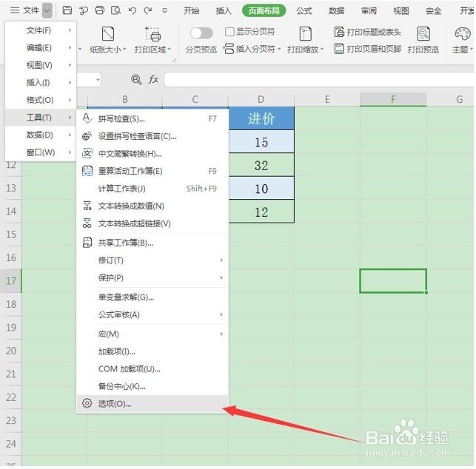Open the 文件(F) submenu
Screen dimensions: 476x469
point(41,30)
